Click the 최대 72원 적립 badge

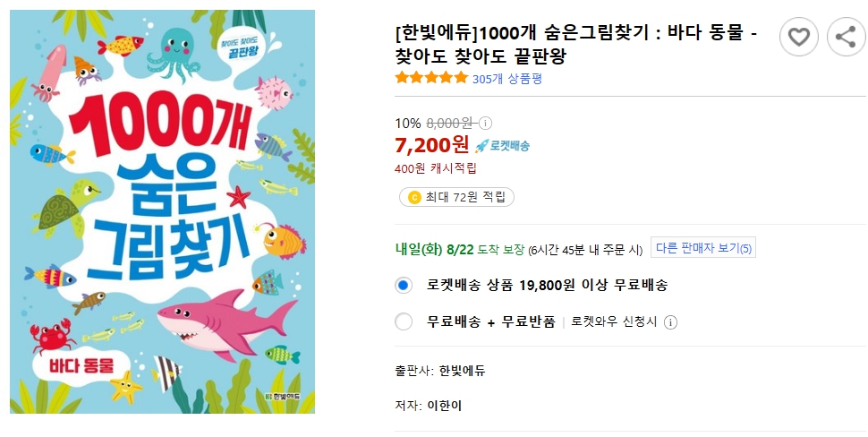(456, 197)
